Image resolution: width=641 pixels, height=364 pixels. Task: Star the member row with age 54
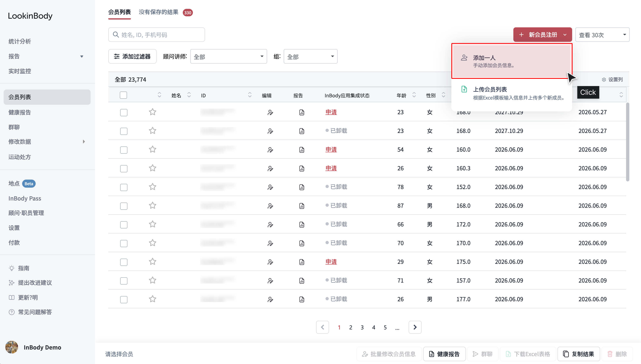tap(153, 149)
